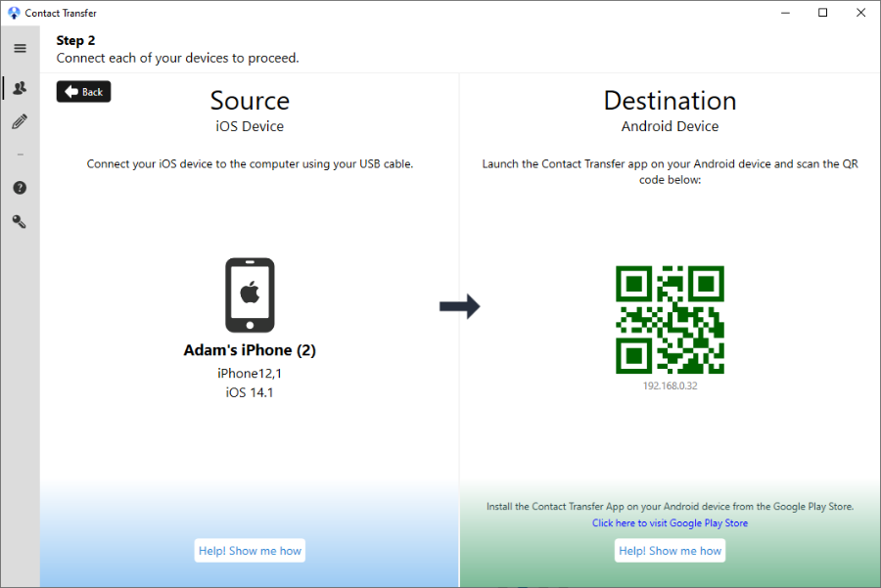881x588 pixels.
Task: Open the hamburger menu in the sidebar
Action: [x=20, y=48]
